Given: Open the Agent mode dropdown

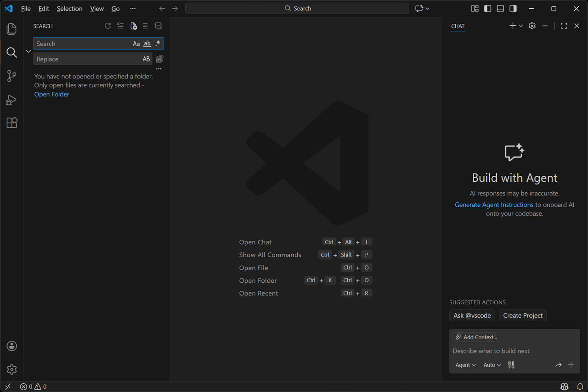Looking at the screenshot, I should click(x=465, y=365).
